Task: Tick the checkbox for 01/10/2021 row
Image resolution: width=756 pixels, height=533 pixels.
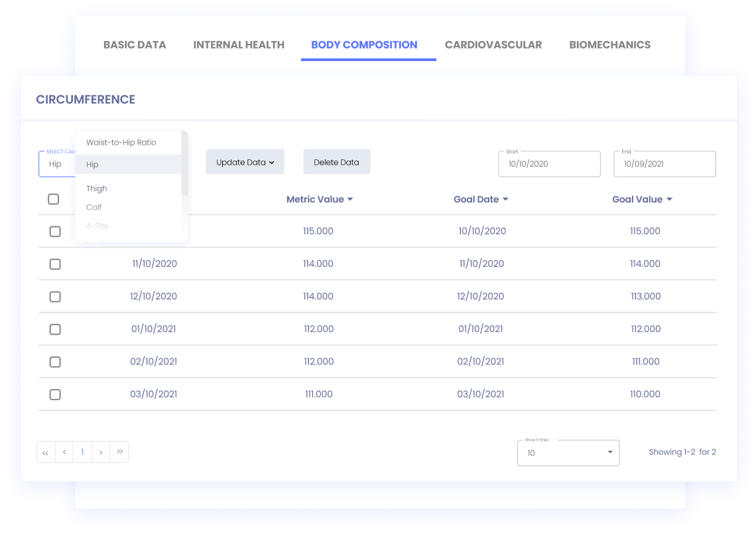Action: (55, 329)
